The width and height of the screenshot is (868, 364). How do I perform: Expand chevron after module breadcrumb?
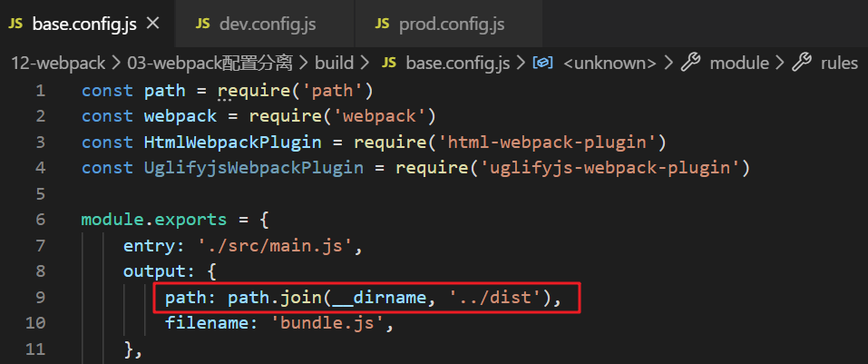pyautogui.click(x=780, y=64)
